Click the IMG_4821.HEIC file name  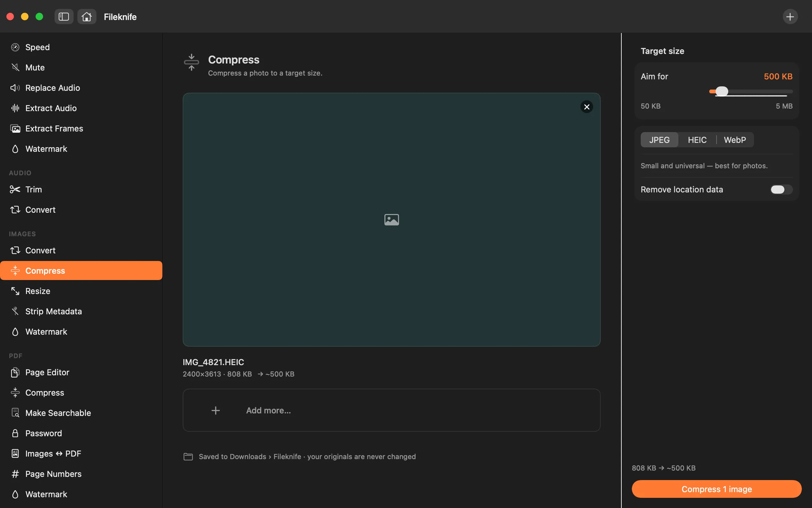pyautogui.click(x=213, y=362)
